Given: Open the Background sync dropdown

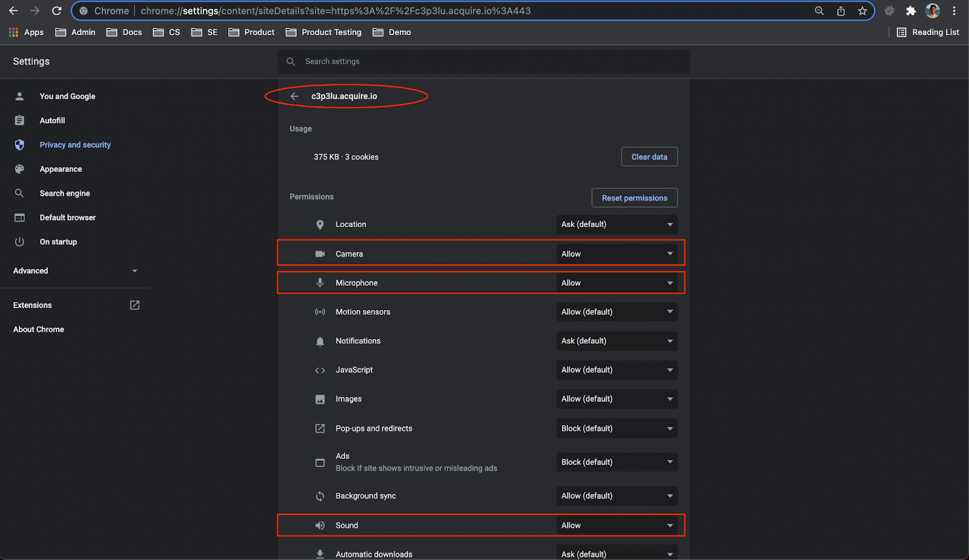Looking at the screenshot, I should (617, 496).
